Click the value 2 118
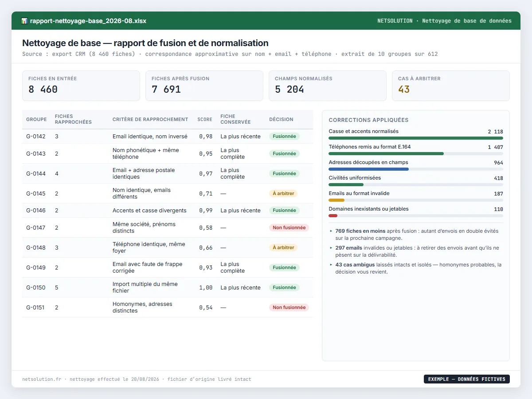This screenshot has height=399, width=532. (495, 132)
